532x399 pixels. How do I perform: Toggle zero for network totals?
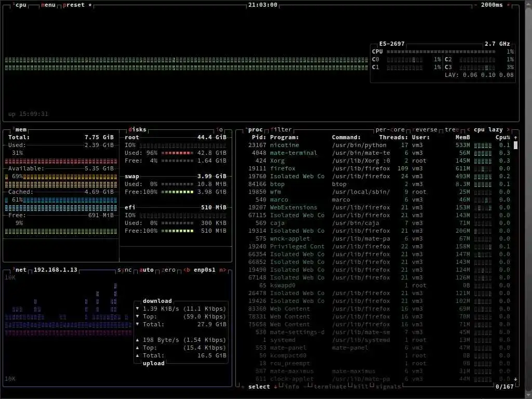168,270
